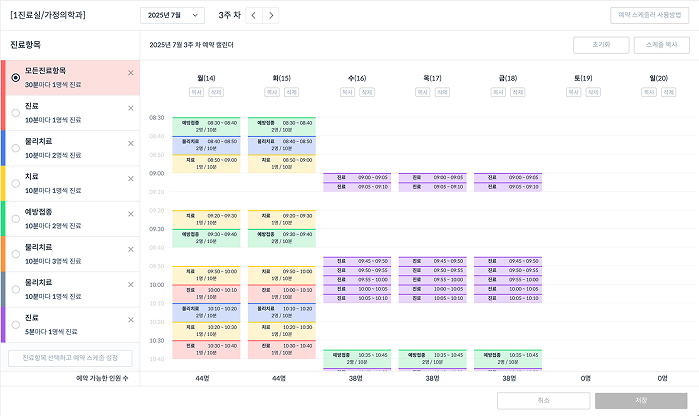Go to next week with right chevron
699x416 pixels.
271,15
